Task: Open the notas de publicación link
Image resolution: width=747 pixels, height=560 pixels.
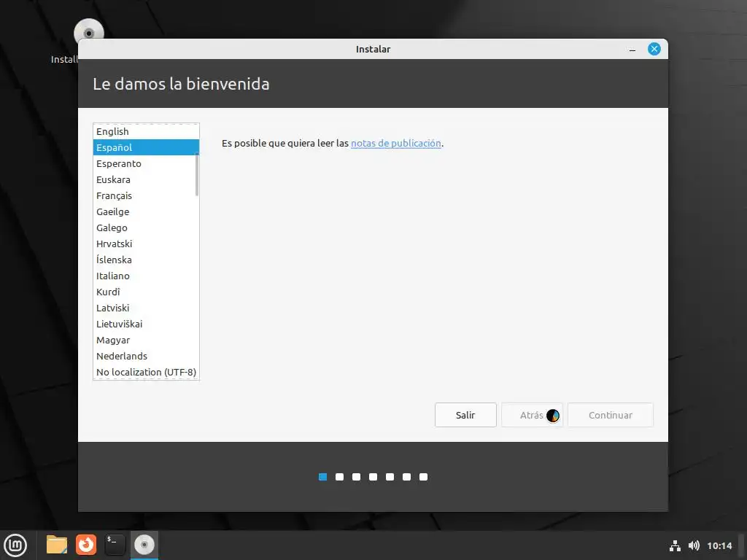Action: coord(396,144)
